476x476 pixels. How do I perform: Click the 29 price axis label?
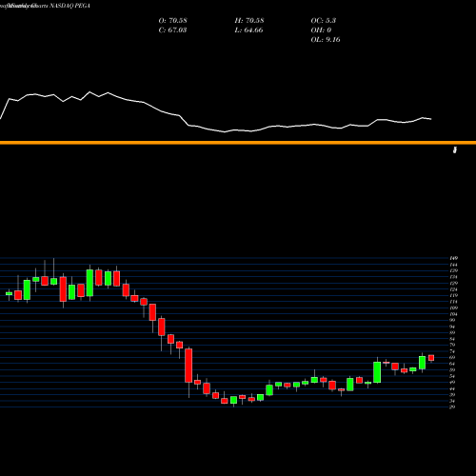pyautogui.click(x=452, y=407)
